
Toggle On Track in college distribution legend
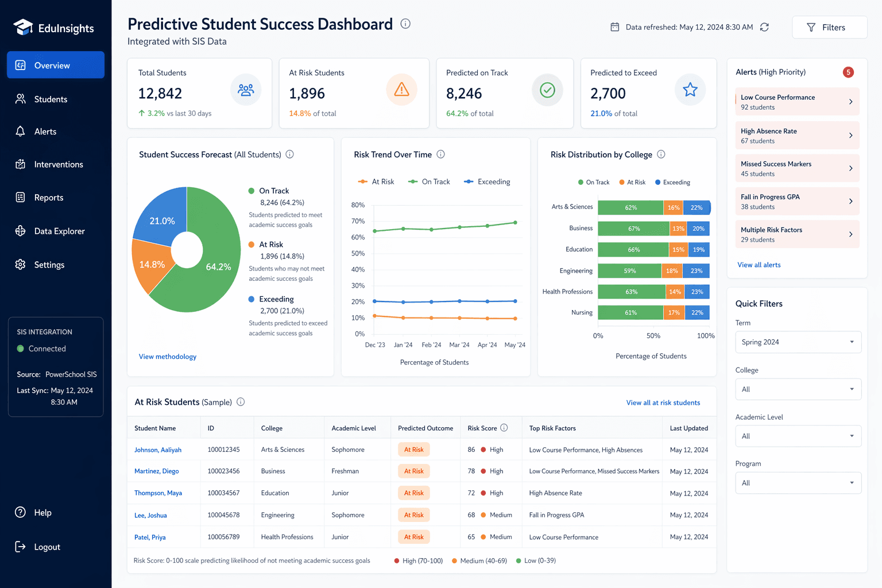(x=593, y=183)
